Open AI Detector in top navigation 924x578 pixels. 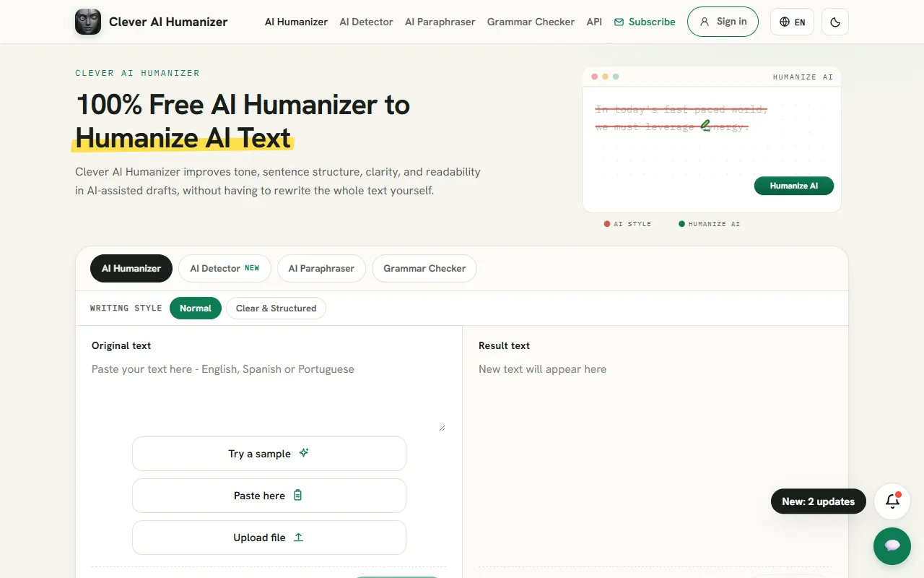[x=366, y=22]
